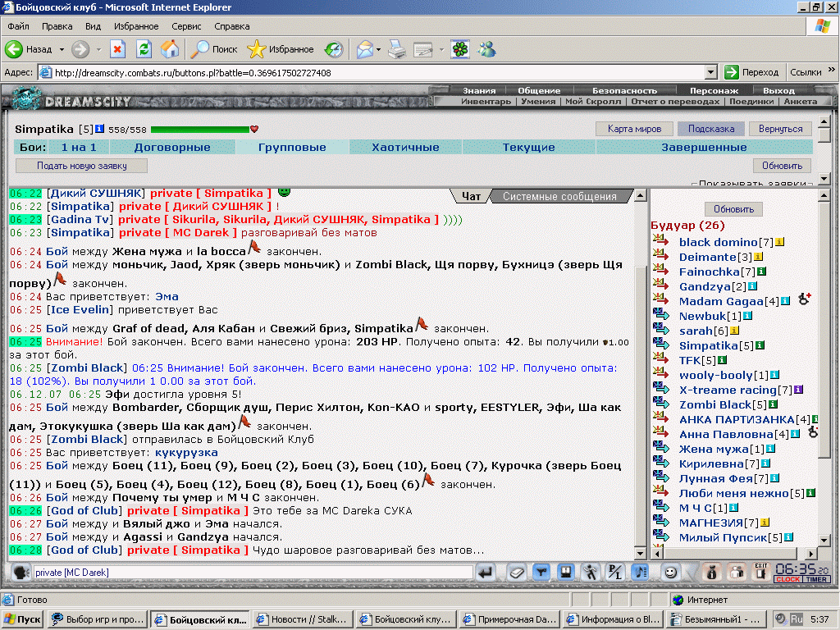Screen dimensions: 840x630
Task: Open the Home page icon
Action: (170, 49)
